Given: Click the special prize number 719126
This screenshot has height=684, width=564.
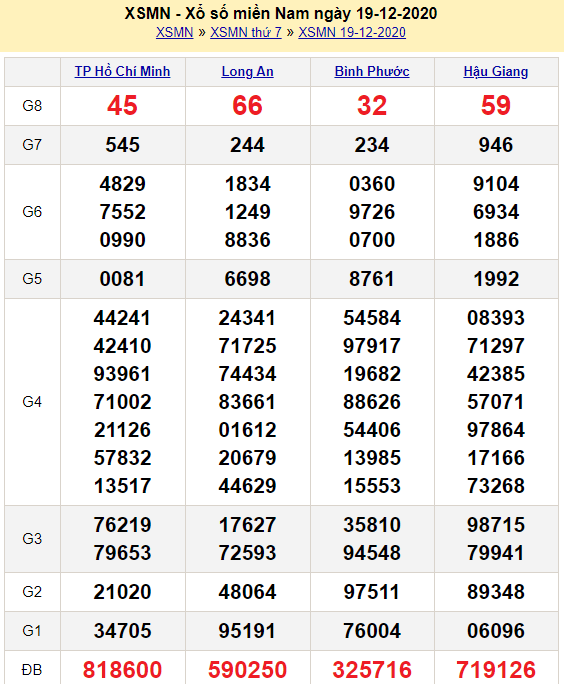Looking at the screenshot, I should click(x=496, y=670).
